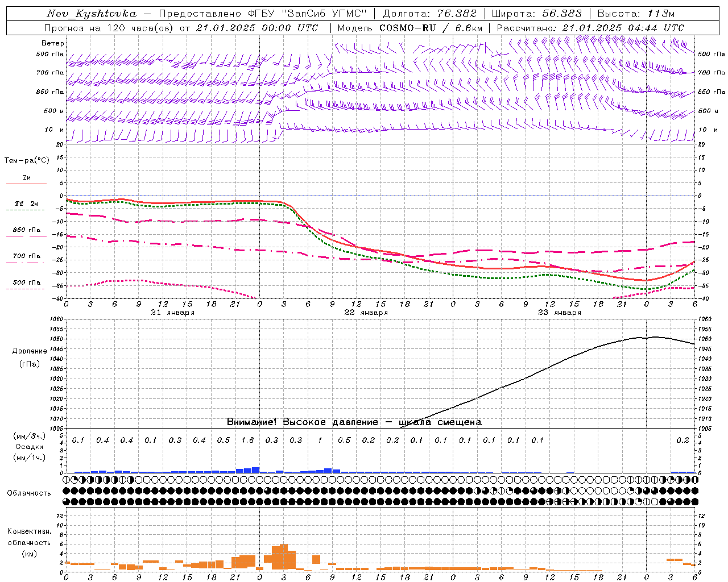
Task: Click the forecast start time 21.01.2025 00:00 UTC
Action: (x=257, y=28)
